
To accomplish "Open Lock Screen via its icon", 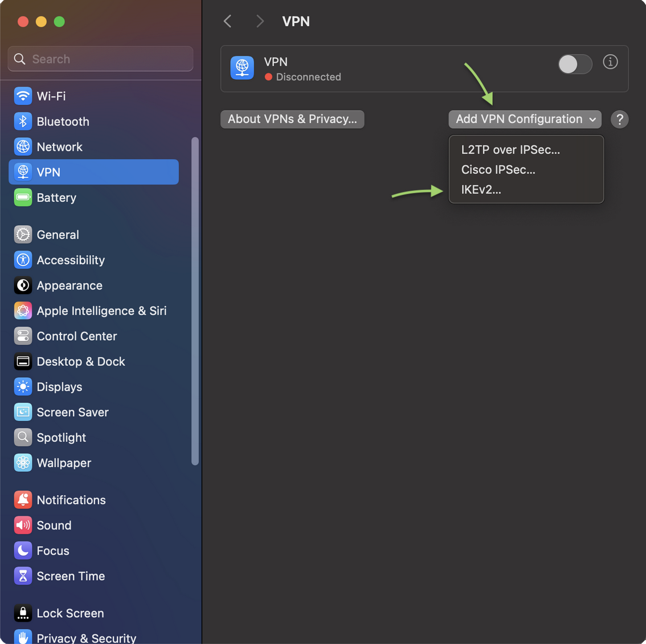I will (23, 613).
